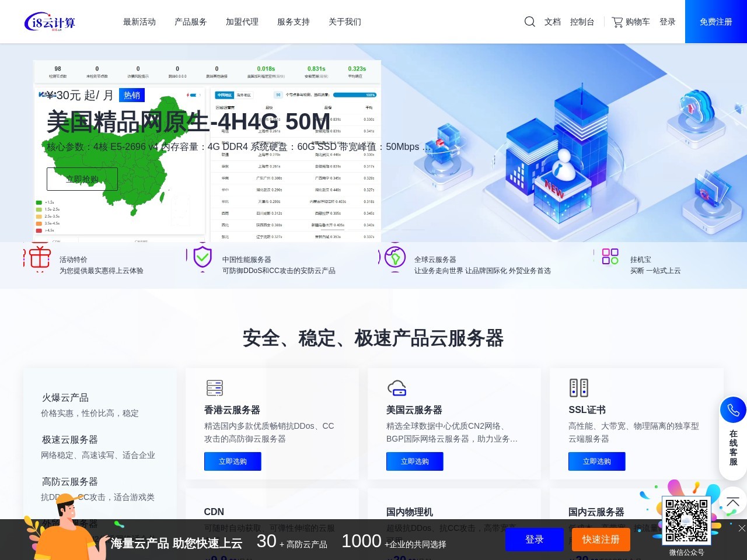The width and height of the screenshot is (747, 560).
Task: Click the cloud icon above 美国云服务器
Action: tap(397, 387)
